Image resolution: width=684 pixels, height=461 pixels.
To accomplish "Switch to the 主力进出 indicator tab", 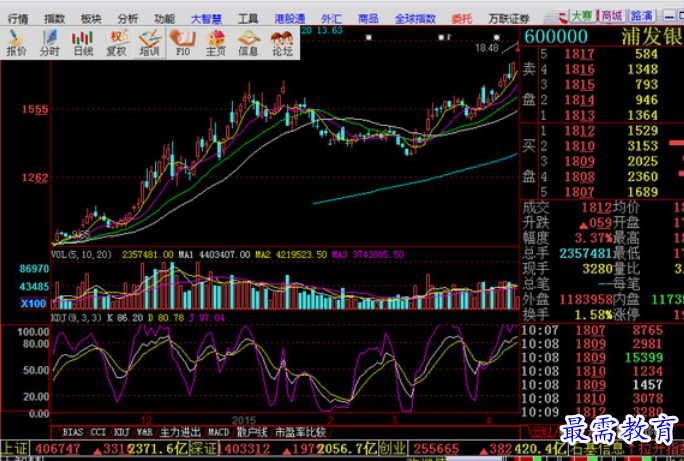I will tap(181, 432).
